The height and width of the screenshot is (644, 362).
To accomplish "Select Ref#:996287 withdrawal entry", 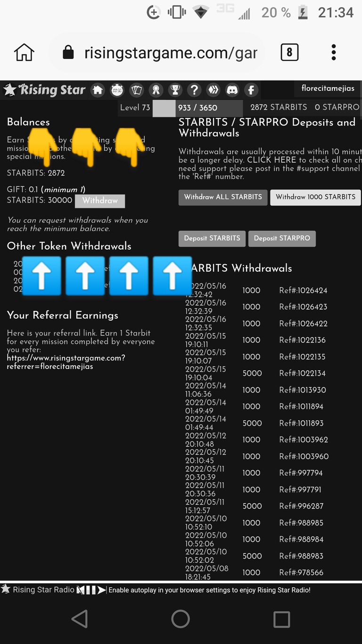I will (301, 506).
